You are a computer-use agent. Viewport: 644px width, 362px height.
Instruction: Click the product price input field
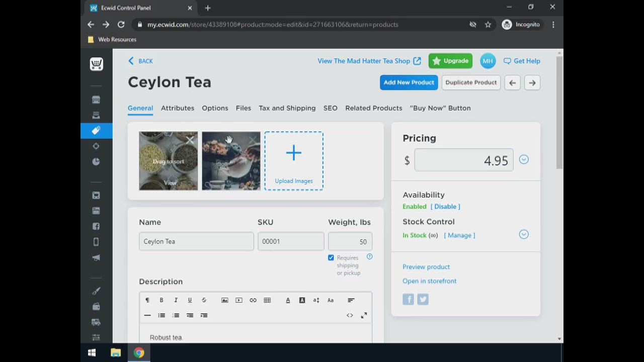click(x=464, y=160)
